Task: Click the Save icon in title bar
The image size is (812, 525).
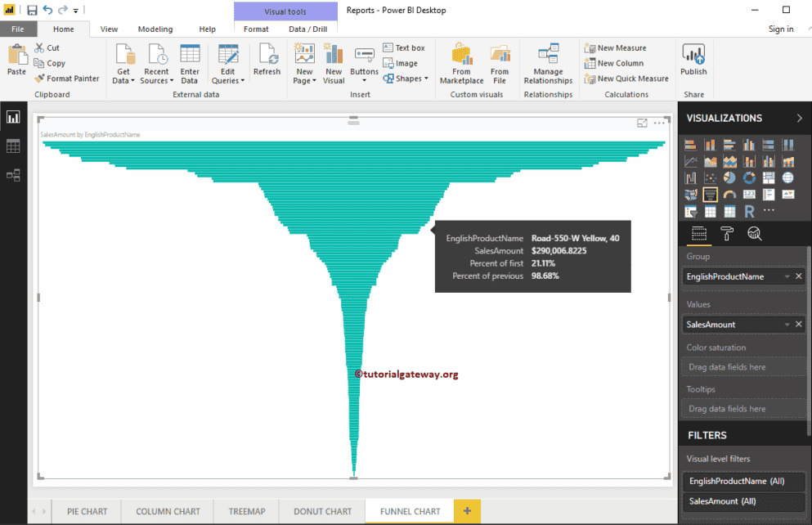Action: click(x=32, y=10)
